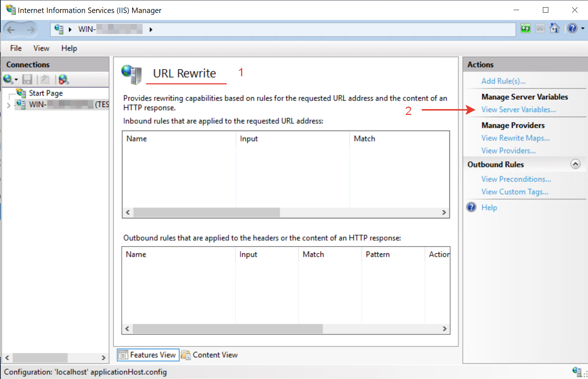588x379 pixels.
Task: Click the breadcrumb arrow after the WIN- server name
Action: point(151,30)
